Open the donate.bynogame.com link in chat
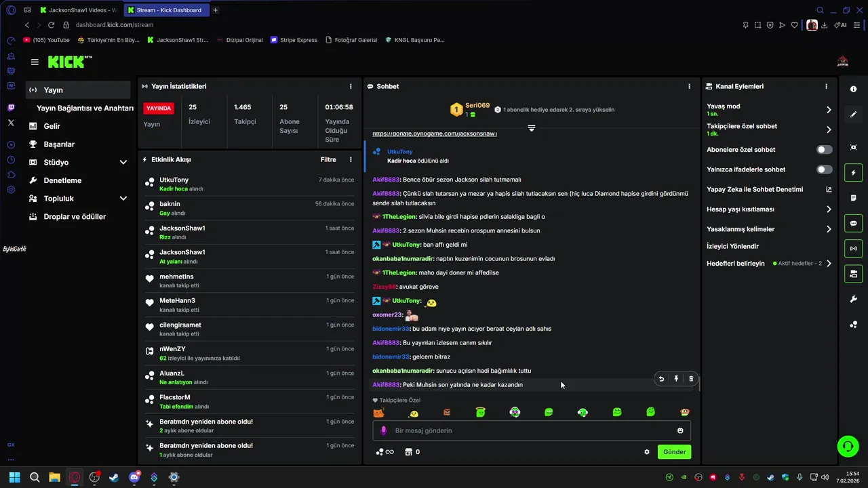Viewport: 868px width, 488px height. [x=435, y=134]
